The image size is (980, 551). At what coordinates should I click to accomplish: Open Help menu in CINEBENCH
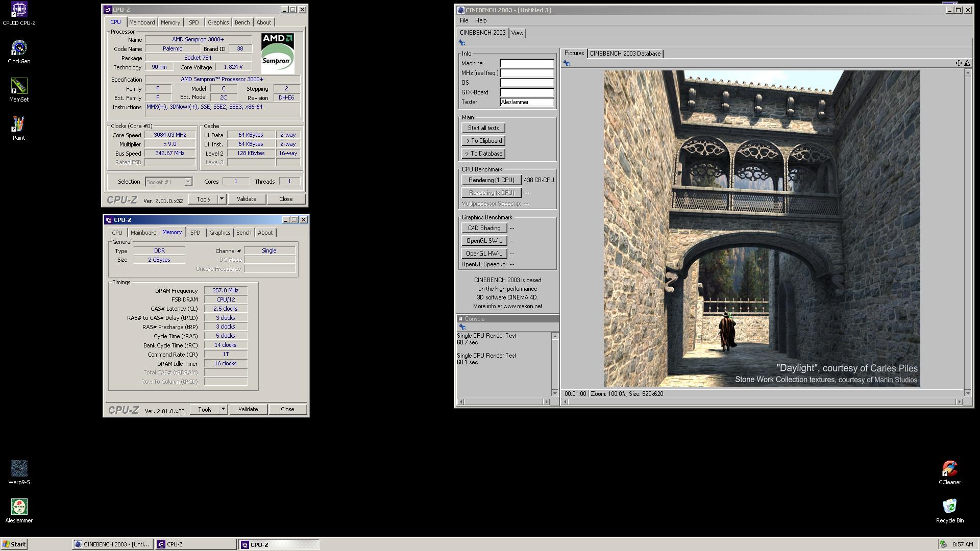pyautogui.click(x=481, y=20)
